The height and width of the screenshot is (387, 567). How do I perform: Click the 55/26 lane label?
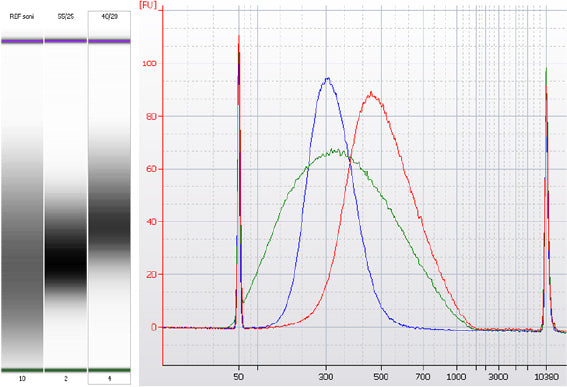tap(66, 16)
